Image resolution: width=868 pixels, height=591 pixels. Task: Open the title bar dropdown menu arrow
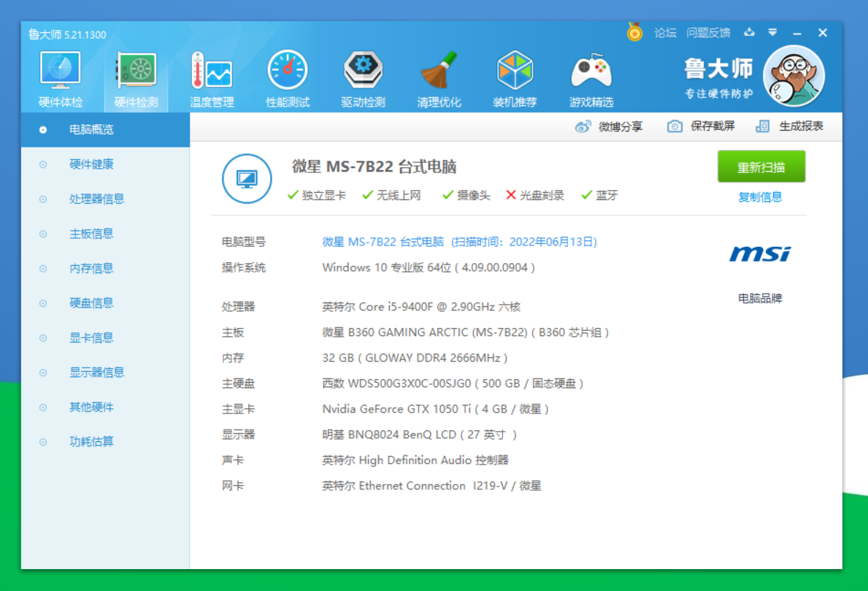click(773, 33)
